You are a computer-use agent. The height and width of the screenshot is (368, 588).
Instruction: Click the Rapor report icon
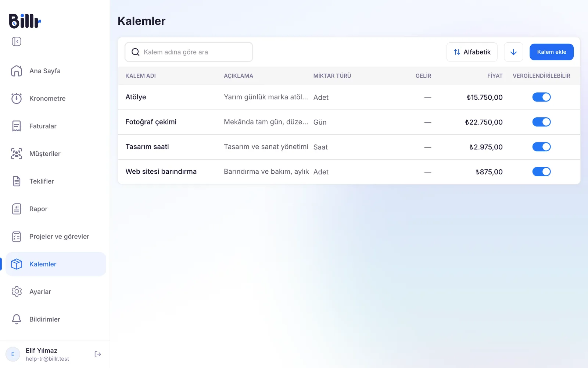point(17,209)
